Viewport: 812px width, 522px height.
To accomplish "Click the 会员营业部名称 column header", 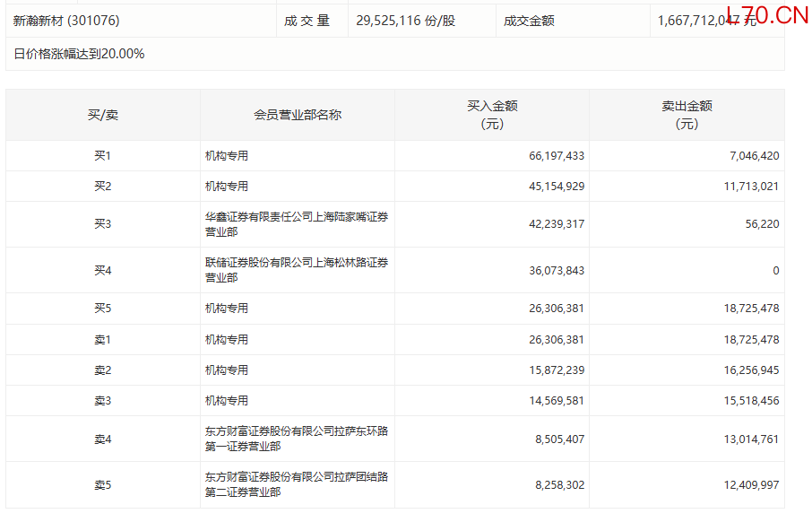I will coord(298,115).
